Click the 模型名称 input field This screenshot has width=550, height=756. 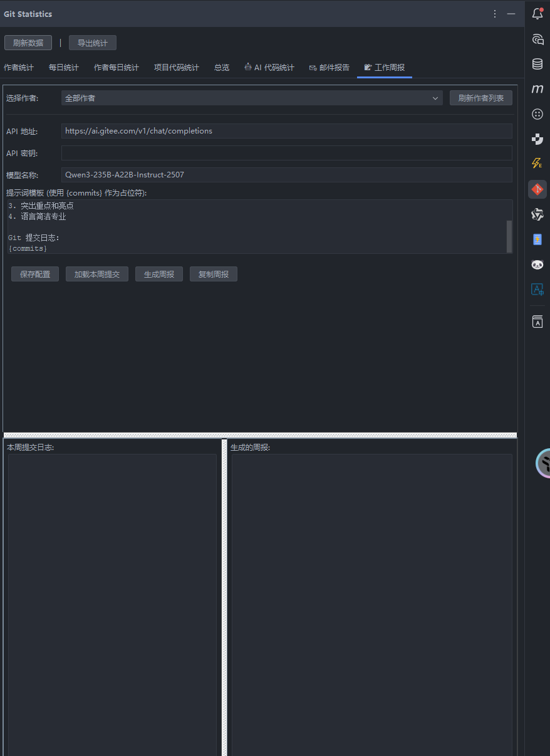coord(287,175)
